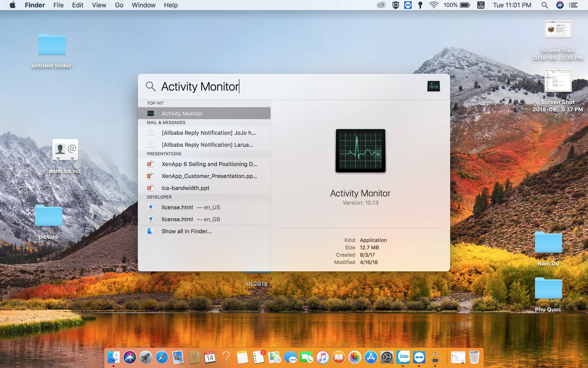Click into Spotlight search text field

(x=291, y=86)
